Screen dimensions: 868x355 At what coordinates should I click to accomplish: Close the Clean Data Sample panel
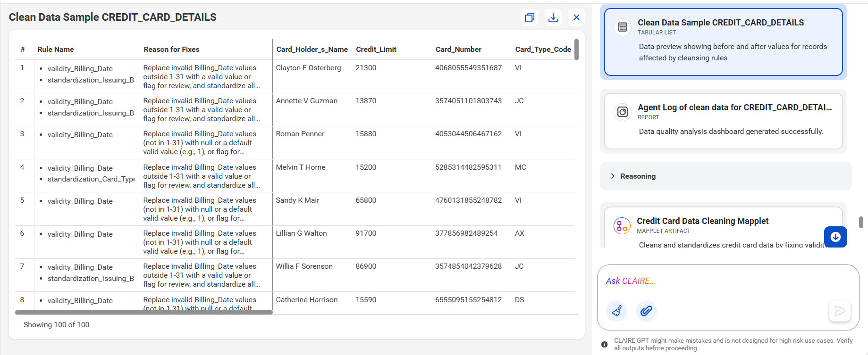point(576,17)
